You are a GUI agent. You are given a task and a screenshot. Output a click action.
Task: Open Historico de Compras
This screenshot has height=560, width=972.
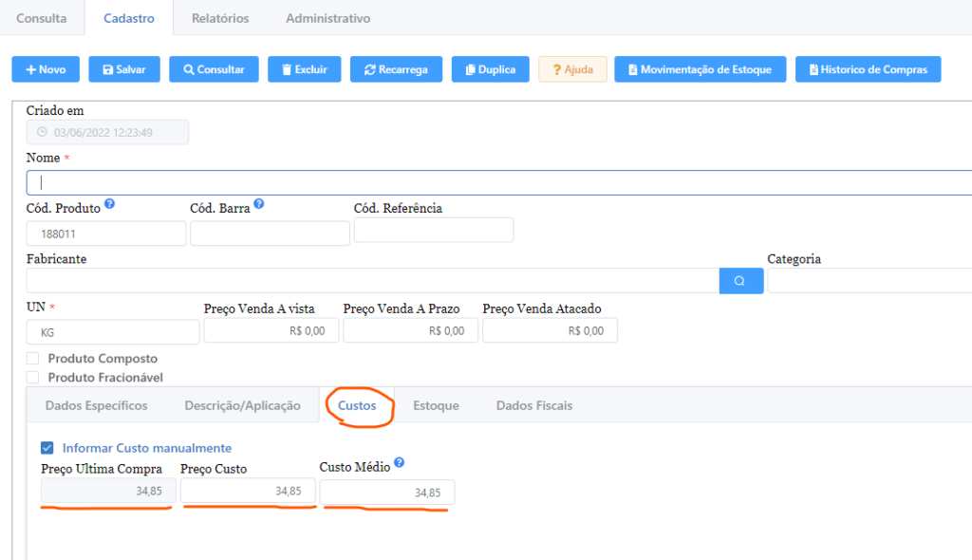[x=868, y=69]
